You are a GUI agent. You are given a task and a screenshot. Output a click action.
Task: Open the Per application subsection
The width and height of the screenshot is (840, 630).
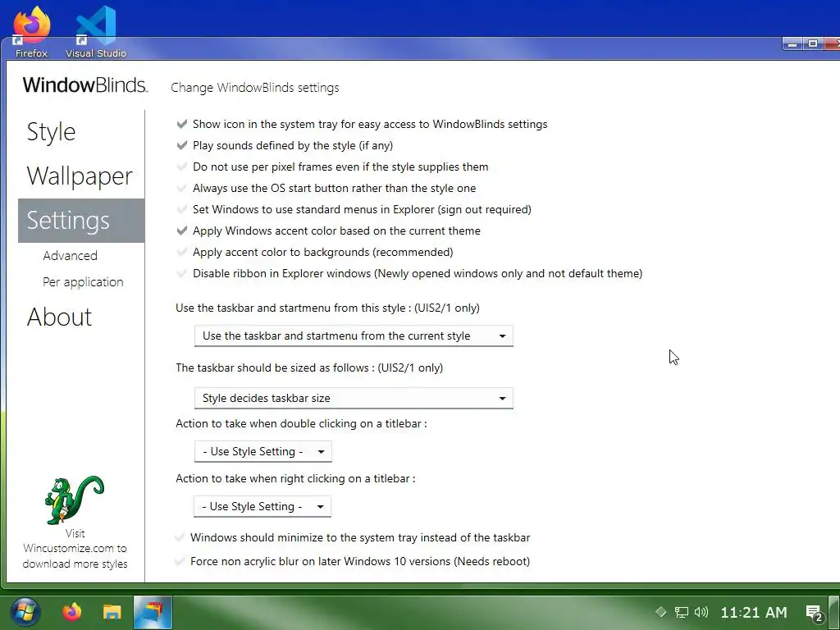click(x=83, y=282)
